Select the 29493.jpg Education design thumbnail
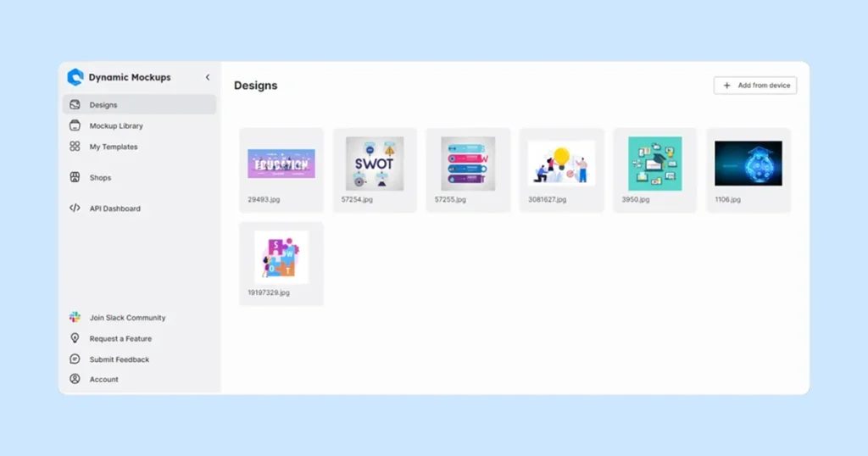Image resolution: width=868 pixels, height=456 pixels. point(281,164)
